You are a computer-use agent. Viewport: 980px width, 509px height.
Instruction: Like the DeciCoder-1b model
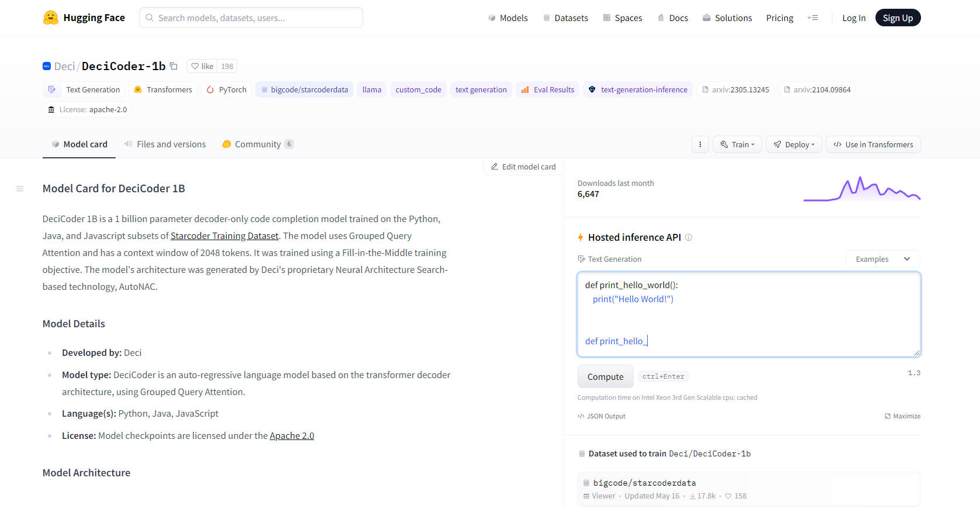pyautogui.click(x=203, y=66)
